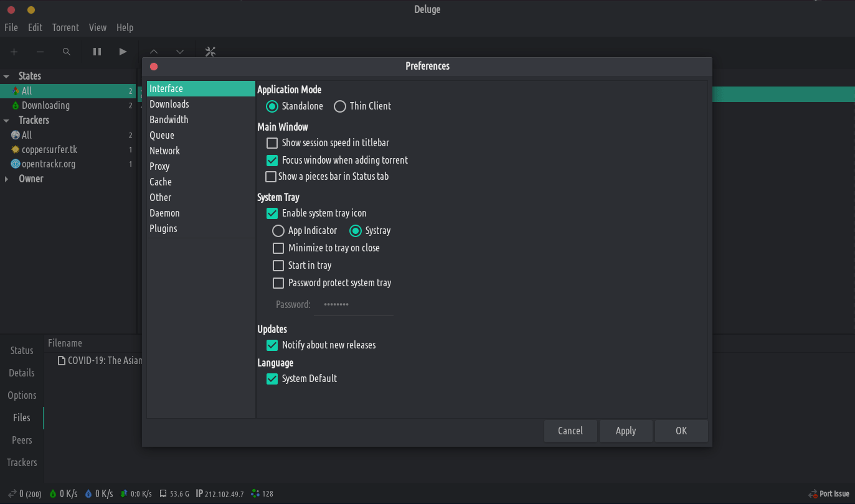
Task: Open the Plugins preferences category
Action: (201, 229)
